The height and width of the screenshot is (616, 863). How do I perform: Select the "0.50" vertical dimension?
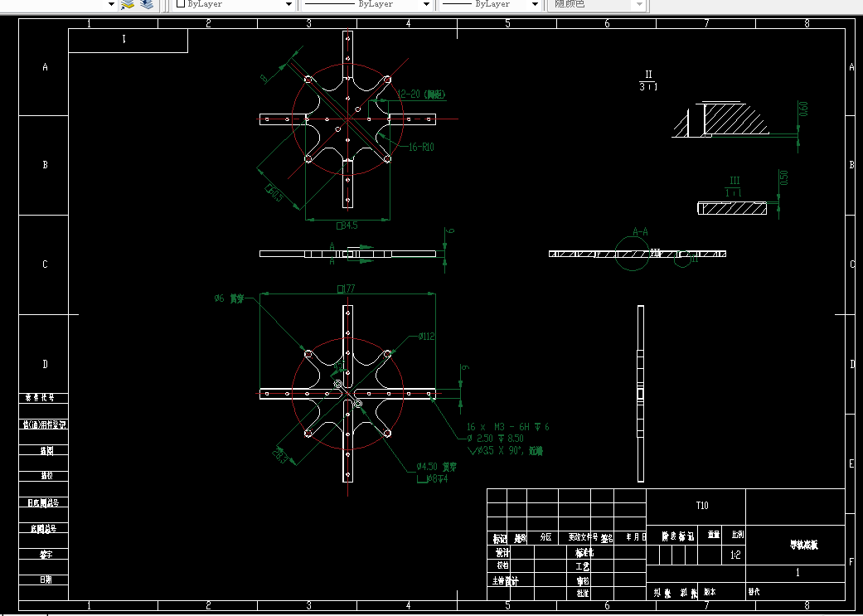coord(783,177)
